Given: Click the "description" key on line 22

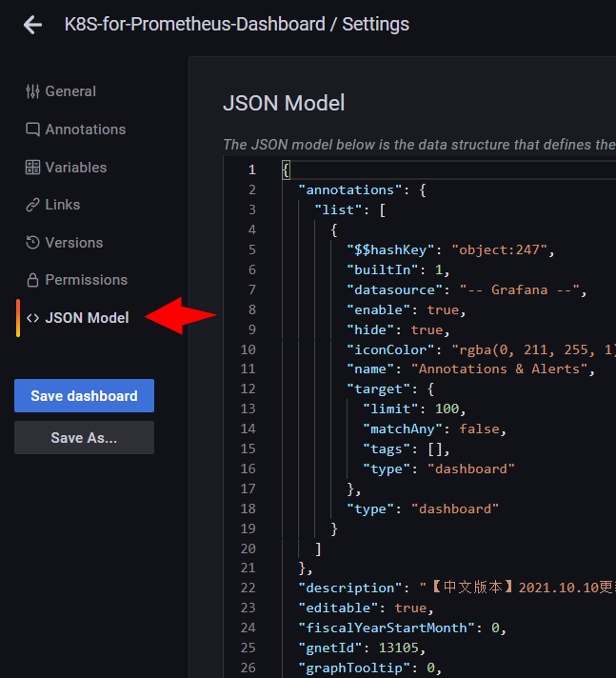Looking at the screenshot, I should point(350,588).
